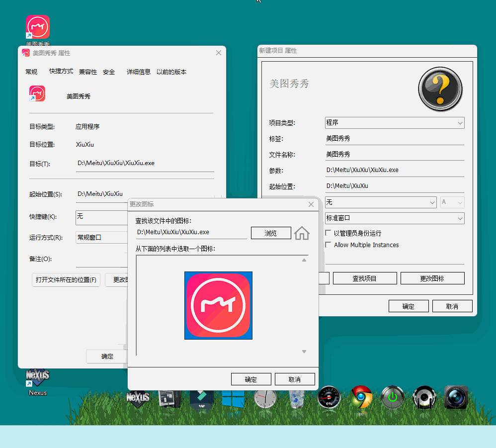Click 浏览 button in 更改图标 dialog

pyautogui.click(x=271, y=233)
